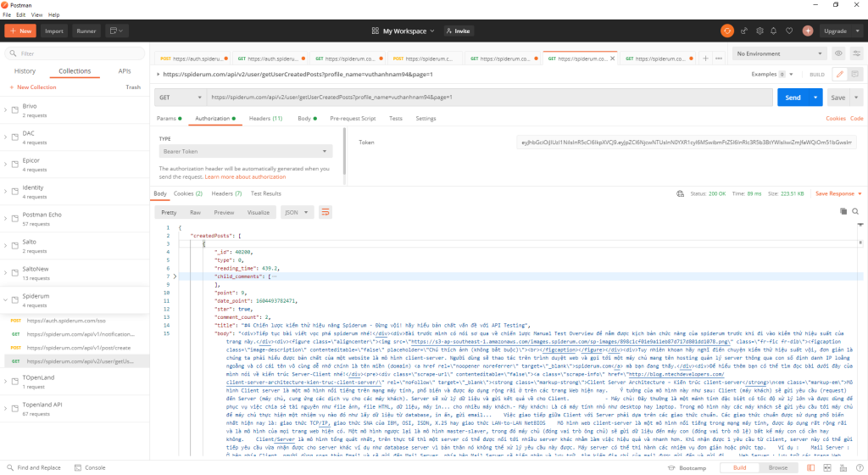868x475 pixels.
Task: Click the request URL input field
Action: [490, 98]
